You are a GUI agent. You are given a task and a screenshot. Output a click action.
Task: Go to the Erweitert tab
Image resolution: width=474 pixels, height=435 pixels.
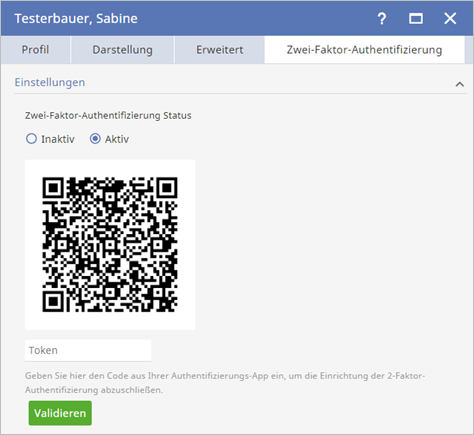pos(220,50)
